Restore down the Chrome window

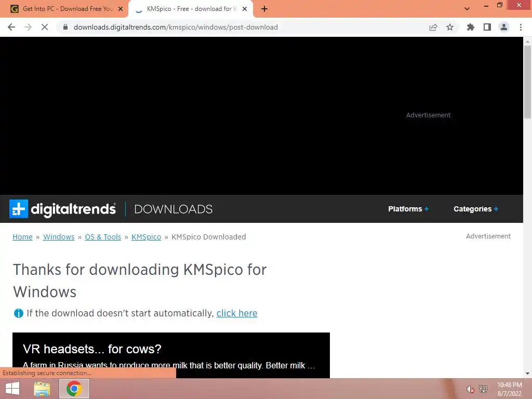[500, 5]
